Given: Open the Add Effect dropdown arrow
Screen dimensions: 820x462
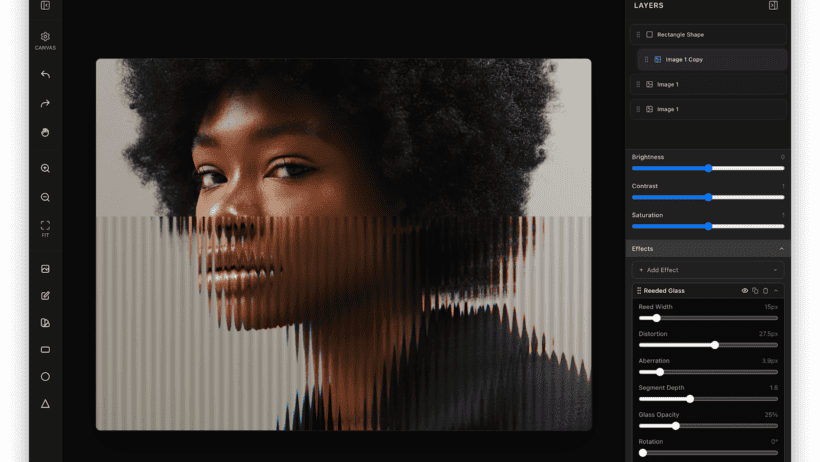Looking at the screenshot, I should (x=775, y=270).
